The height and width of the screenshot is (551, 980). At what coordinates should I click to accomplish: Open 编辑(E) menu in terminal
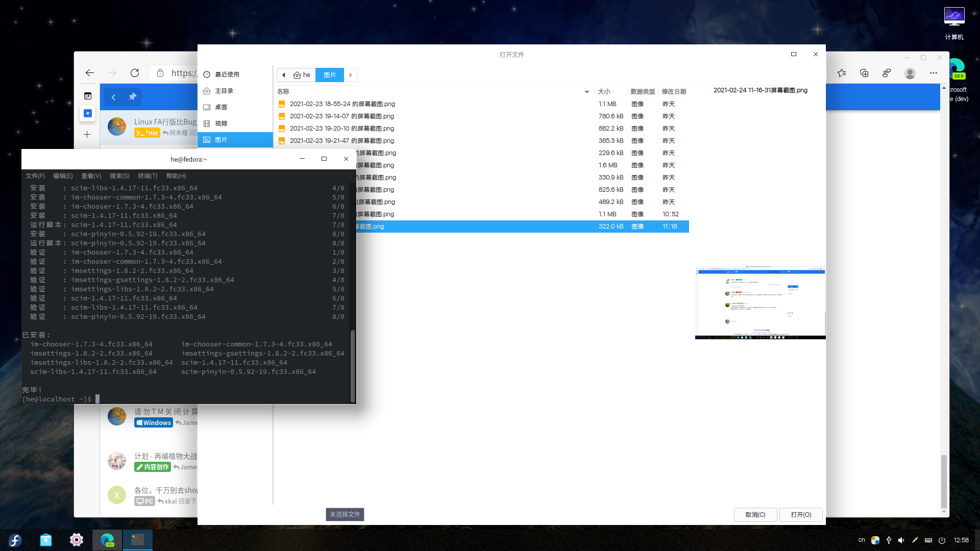click(x=63, y=176)
